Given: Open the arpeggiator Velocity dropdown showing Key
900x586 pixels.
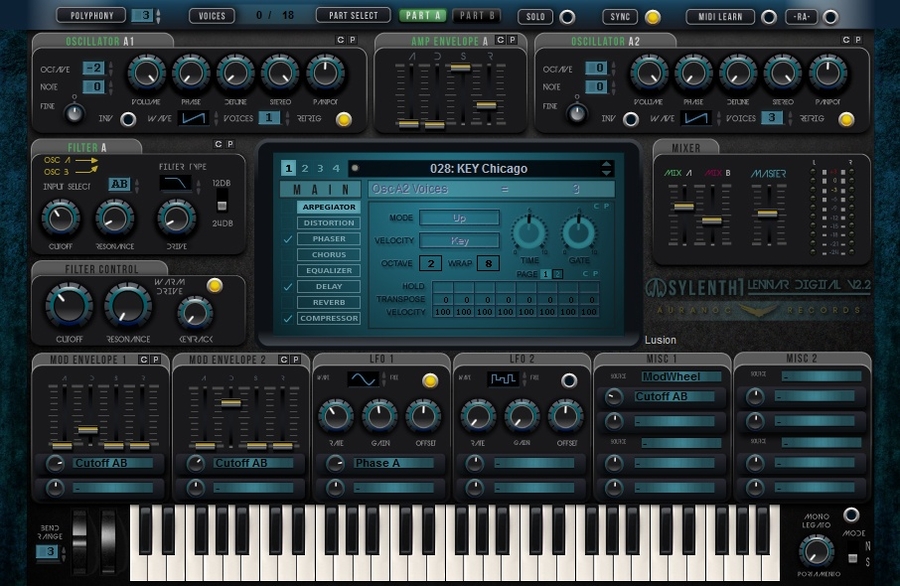Looking at the screenshot, I should (x=459, y=241).
